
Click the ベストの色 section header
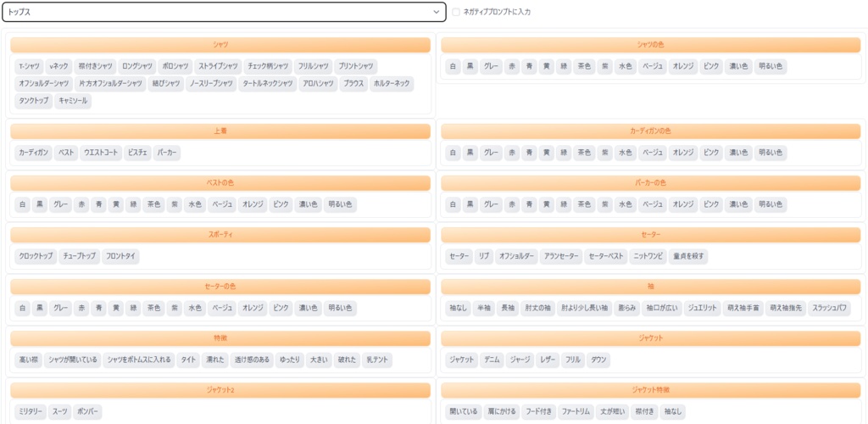pos(220,183)
